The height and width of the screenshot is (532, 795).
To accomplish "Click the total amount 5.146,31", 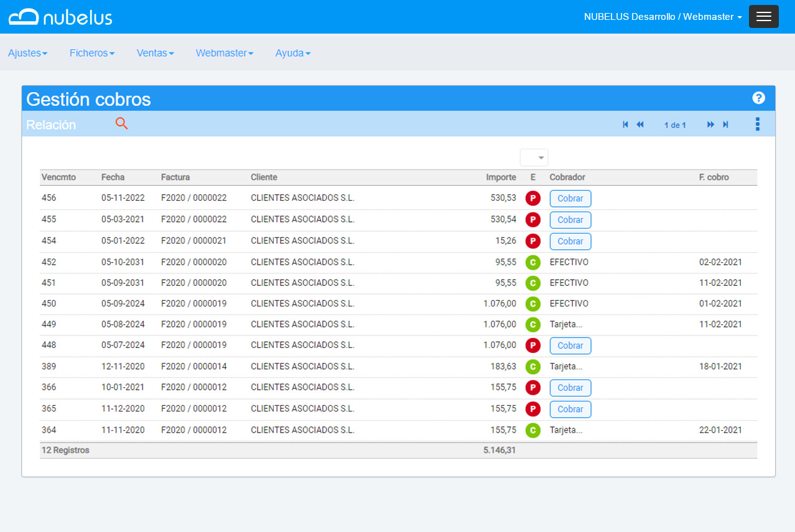I will click(x=500, y=451).
